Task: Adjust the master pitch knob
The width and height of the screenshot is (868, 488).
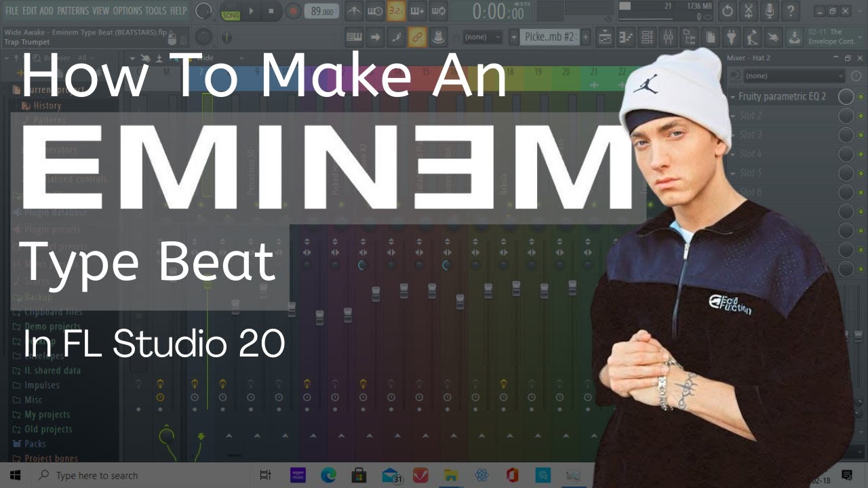Action: (203, 37)
